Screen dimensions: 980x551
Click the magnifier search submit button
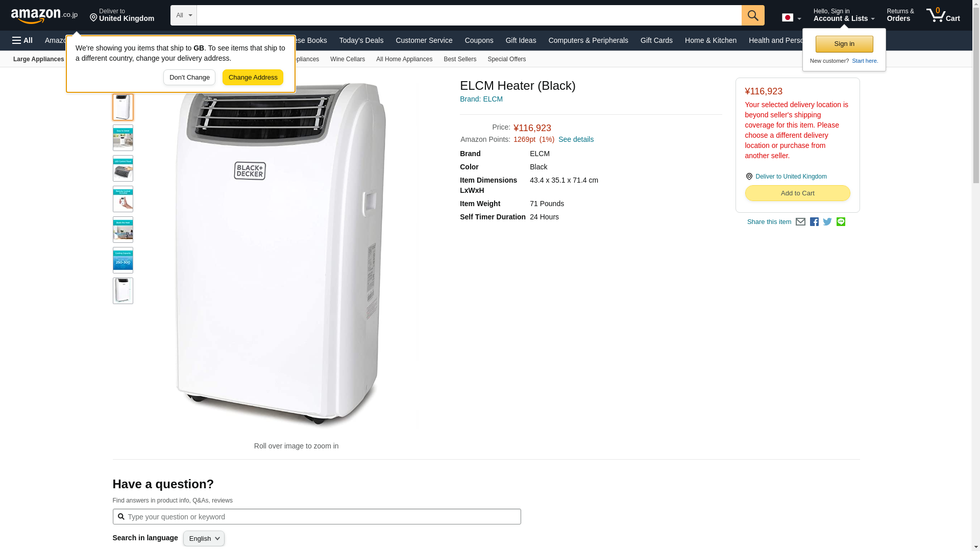pyautogui.click(x=753, y=15)
